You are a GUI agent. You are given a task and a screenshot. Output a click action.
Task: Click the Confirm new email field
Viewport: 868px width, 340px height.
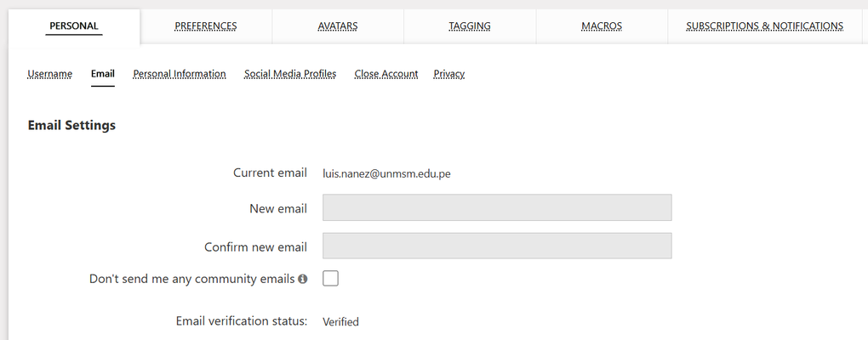click(497, 246)
